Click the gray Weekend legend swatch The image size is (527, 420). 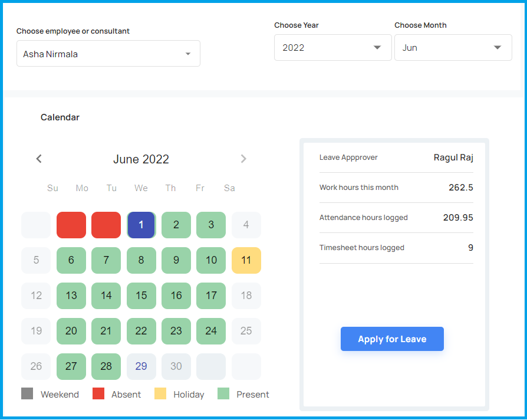(x=27, y=394)
